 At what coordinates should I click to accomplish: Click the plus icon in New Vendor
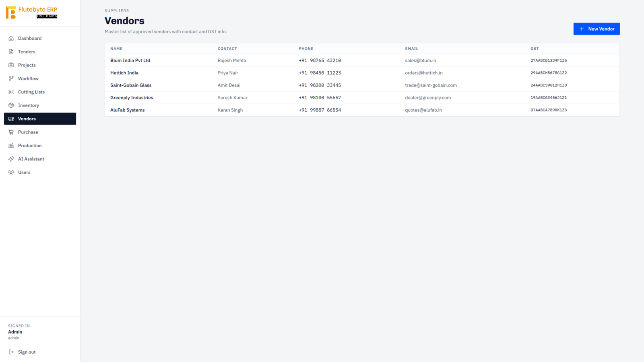pos(582,29)
